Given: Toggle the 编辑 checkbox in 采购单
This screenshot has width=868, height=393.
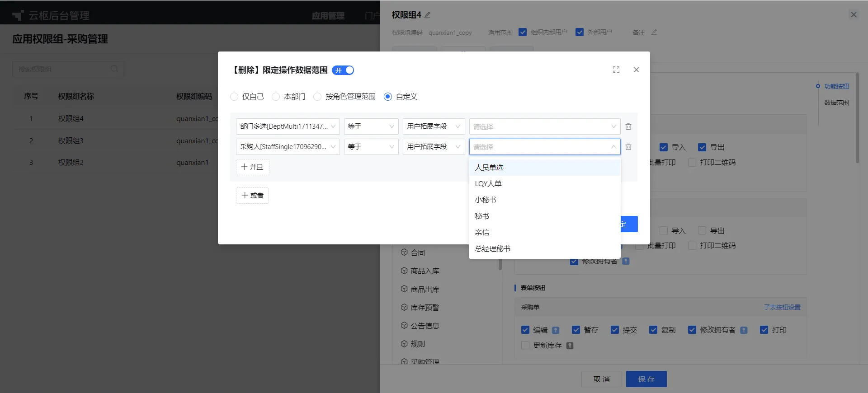Looking at the screenshot, I should click(x=525, y=330).
